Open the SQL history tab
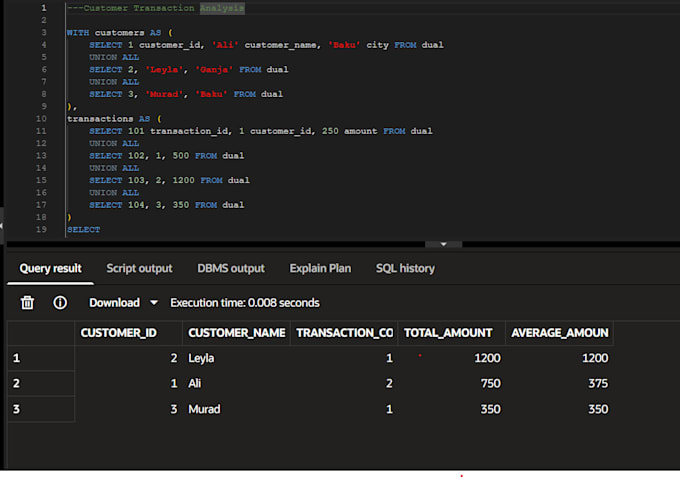The height and width of the screenshot is (477, 680). click(x=405, y=268)
